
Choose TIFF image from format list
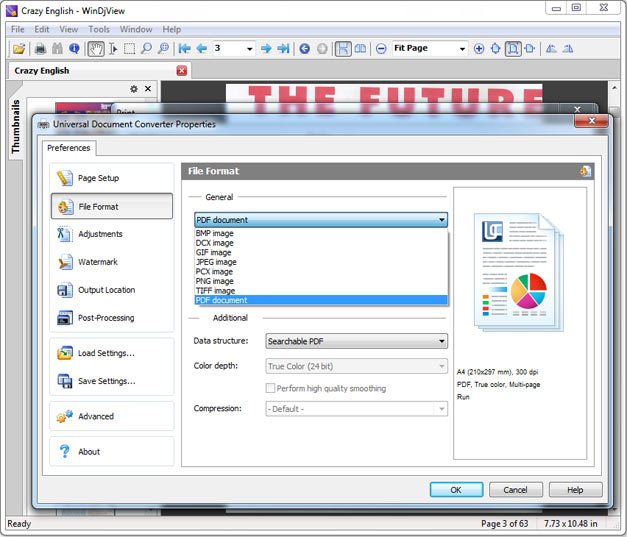(321, 291)
